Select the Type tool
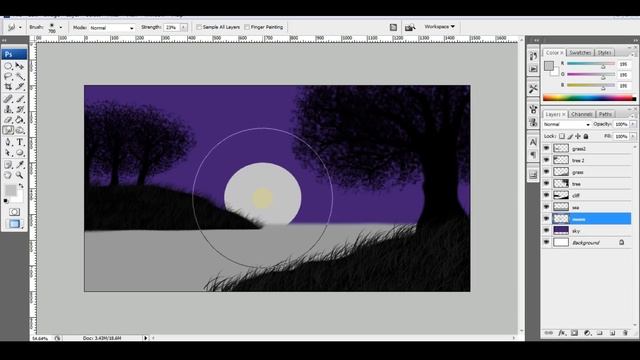This screenshot has width=640, height=360. click(20, 142)
